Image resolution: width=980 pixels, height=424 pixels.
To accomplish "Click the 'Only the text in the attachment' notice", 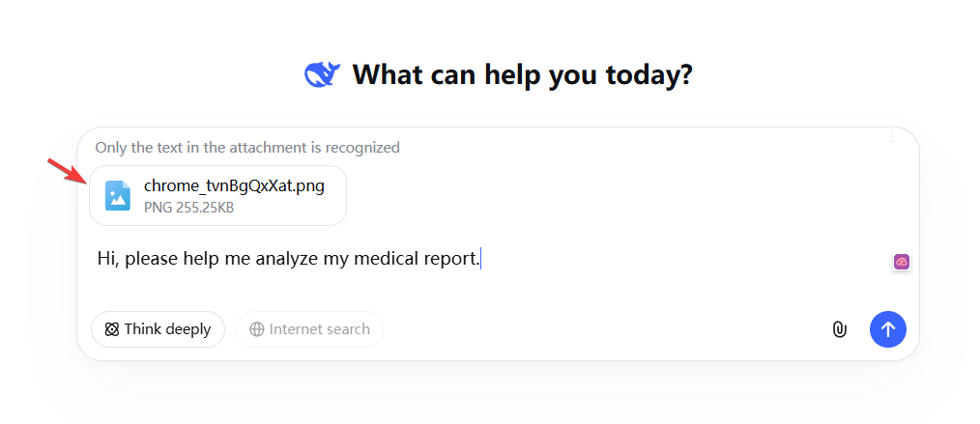I will [x=247, y=148].
